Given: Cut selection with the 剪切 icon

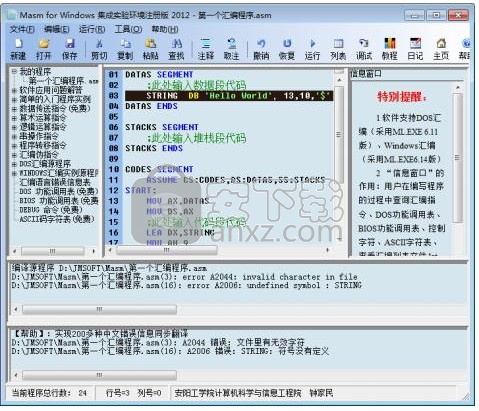Looking at the screenshot, I should (x=99, y=49).
